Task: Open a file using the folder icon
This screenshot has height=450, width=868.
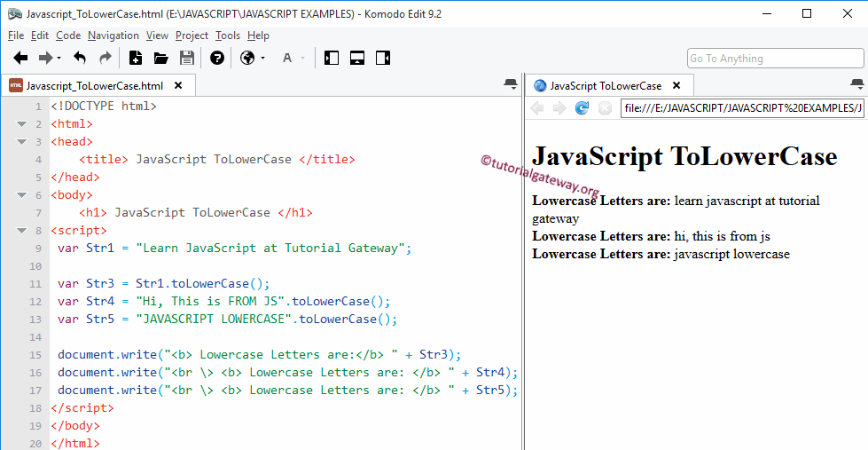Action: coord(161,59)
